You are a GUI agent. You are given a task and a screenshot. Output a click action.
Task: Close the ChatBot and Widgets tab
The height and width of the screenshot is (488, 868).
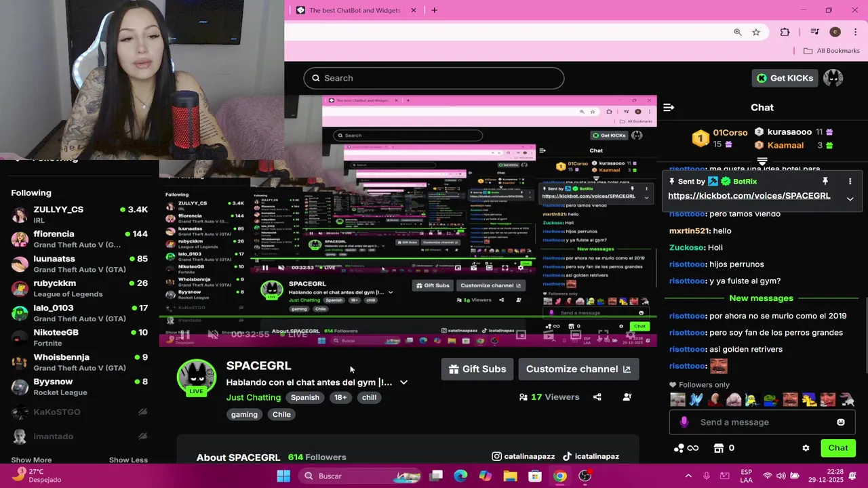pyautogui.click(x=414, y=10)
